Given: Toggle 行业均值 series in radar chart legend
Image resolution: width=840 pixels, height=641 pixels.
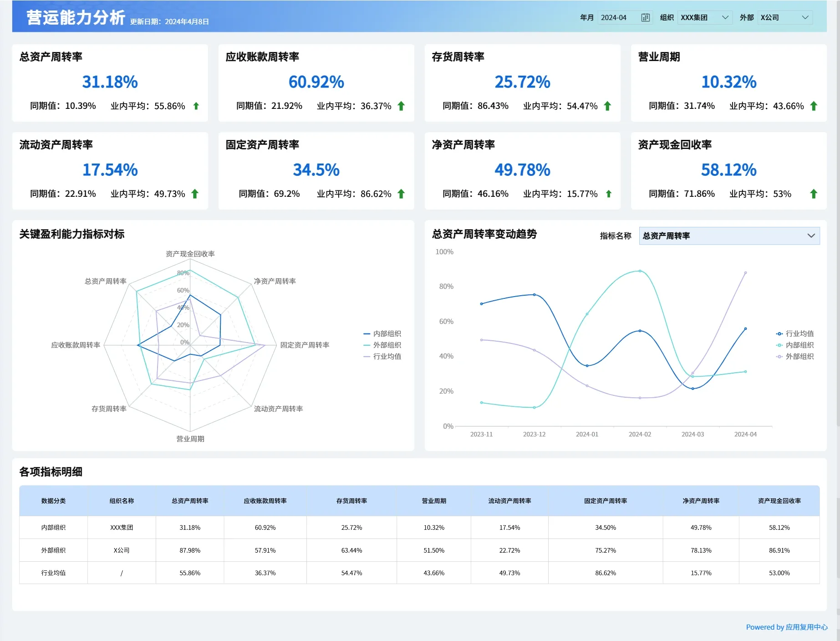Looking at the screenshot, I should tap(382, 357).
